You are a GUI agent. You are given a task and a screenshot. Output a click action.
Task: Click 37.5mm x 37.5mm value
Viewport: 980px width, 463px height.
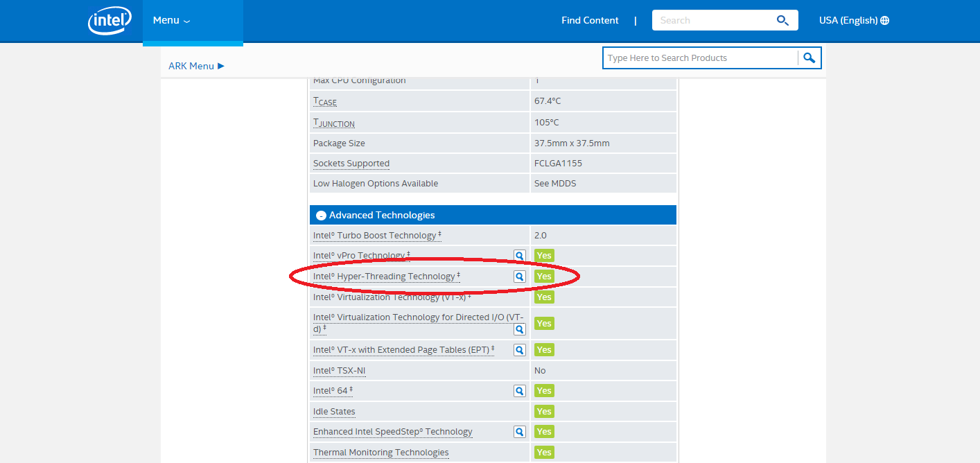point(572,143)
